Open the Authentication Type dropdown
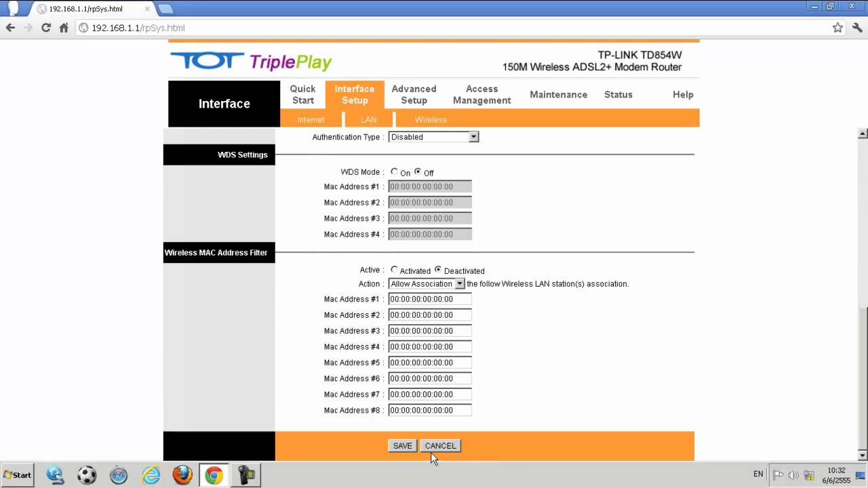Screen dimensions: 868x488 (433, 137)
